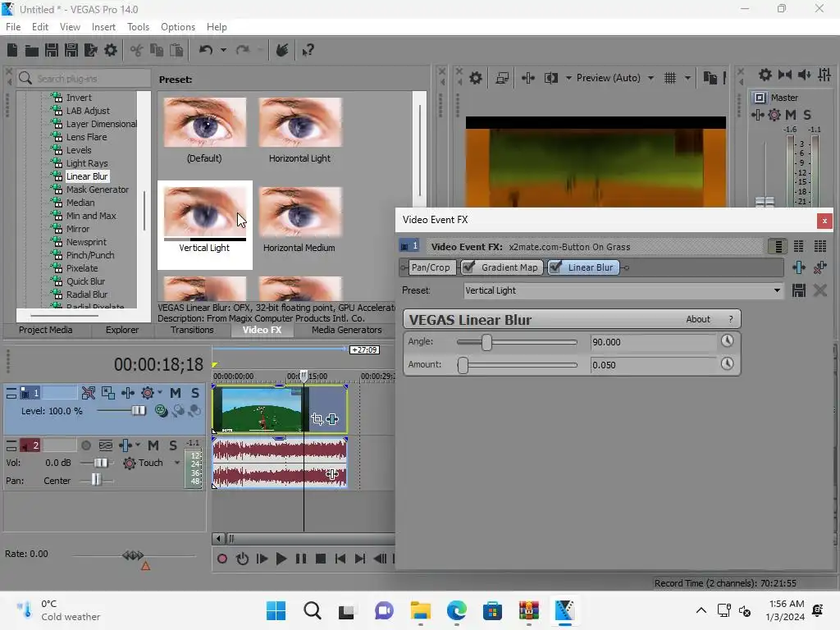Click the Amount slider handle
Image resolution: width=840 pixels, height=630 pixels.
tap(463, 365)
